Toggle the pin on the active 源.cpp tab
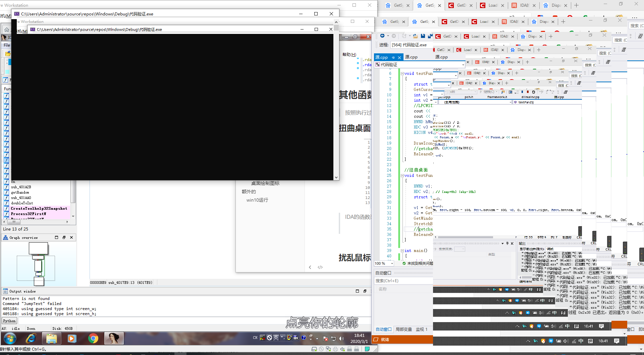 [393, 57]
